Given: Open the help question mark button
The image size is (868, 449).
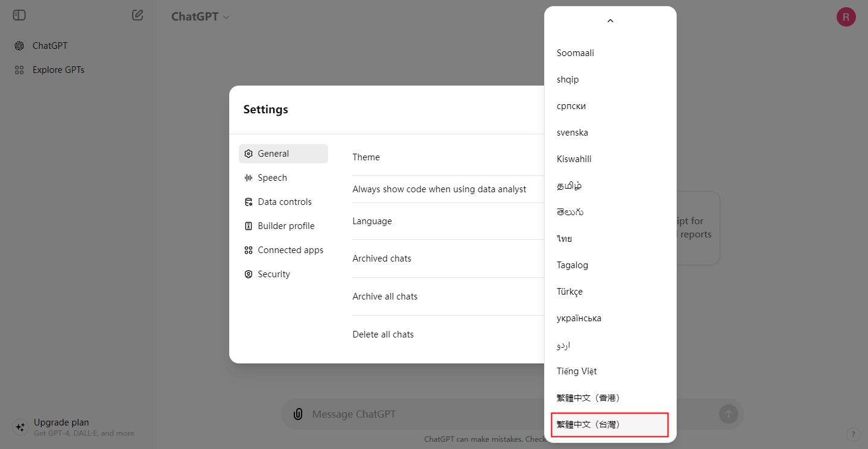Looking at the screenshot, I should click(x=854, y=435).
